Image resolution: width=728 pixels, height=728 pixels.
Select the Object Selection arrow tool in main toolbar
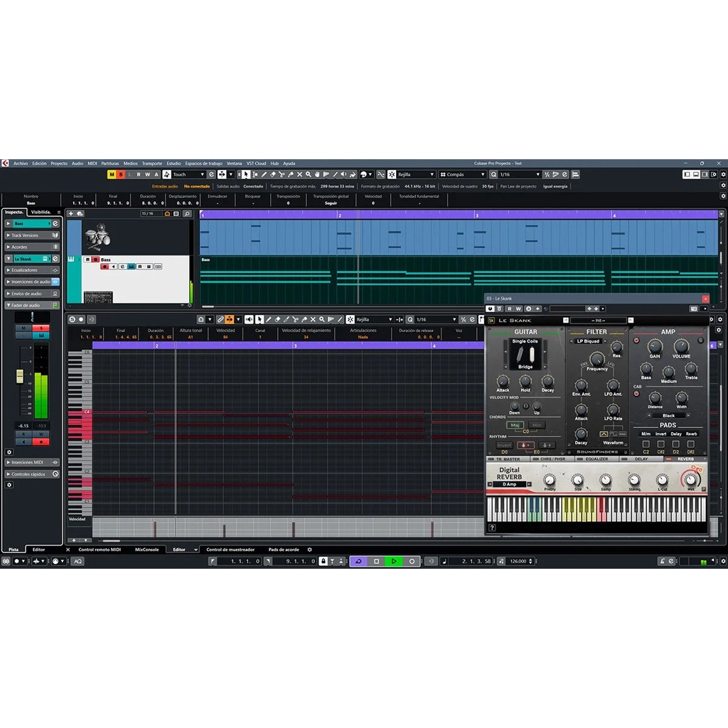[x=246, y=175]
